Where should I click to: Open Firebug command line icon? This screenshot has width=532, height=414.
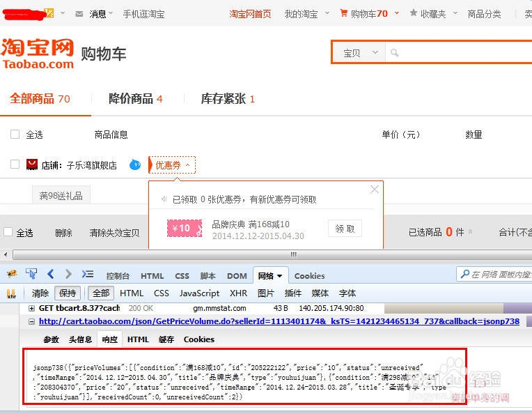coord(88,274)
